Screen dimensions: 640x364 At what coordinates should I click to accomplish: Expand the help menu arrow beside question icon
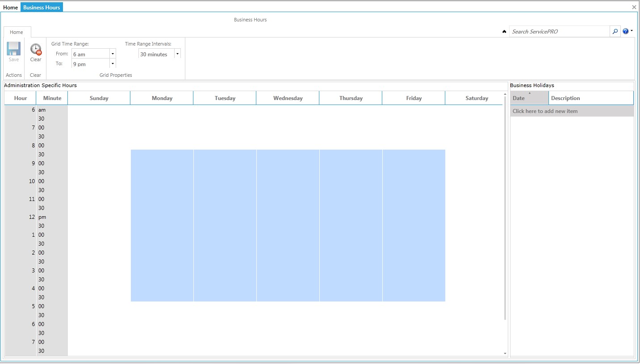pyautogui.click(x=632, y=31)
